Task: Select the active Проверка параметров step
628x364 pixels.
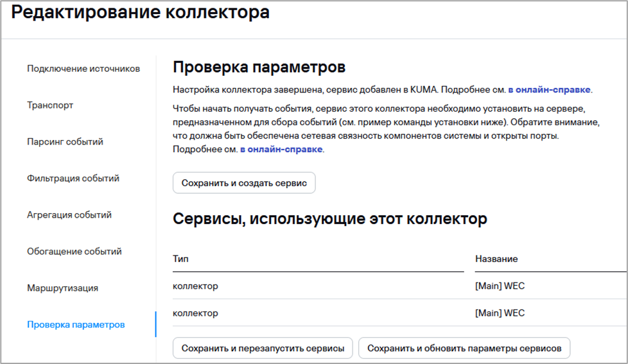Action: pos(76,325)
